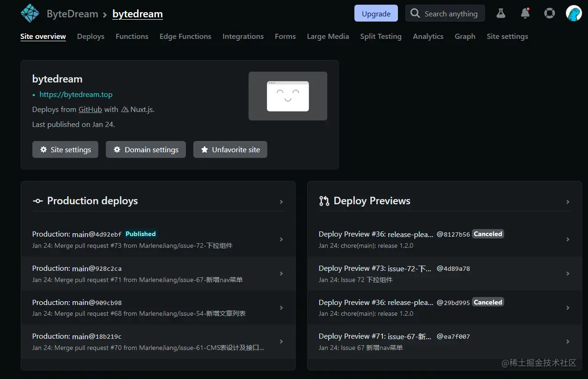Viewport: 588px width, 379px height.
Task: Open the Site settings tab
Action: tap(507, 36)
